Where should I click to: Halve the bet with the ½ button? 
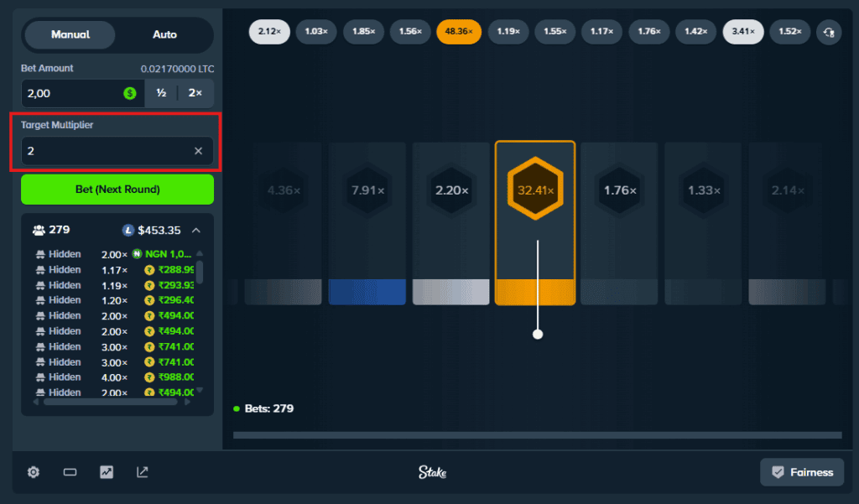tap(161, 93)
